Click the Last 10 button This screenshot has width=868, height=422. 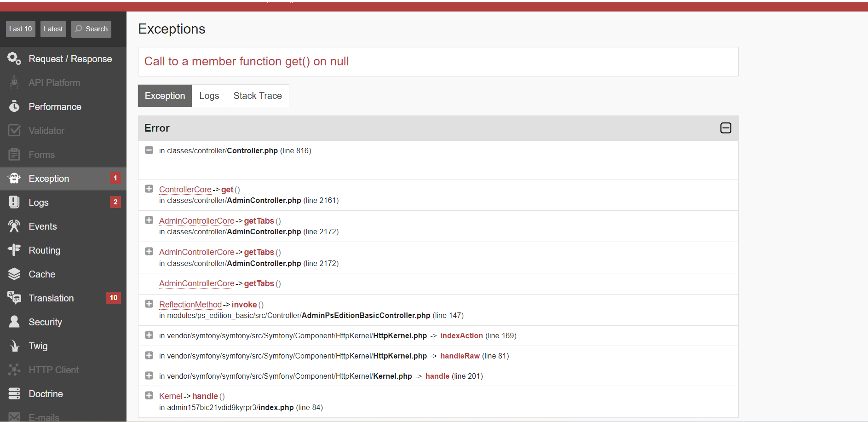[21, 29]
